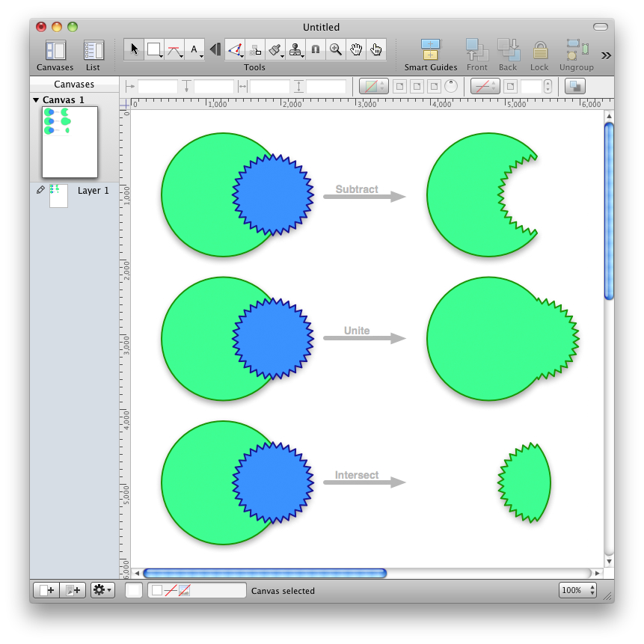Select the Text tool
This screenshot has height=644, width=644.
(x=194, y=49)
